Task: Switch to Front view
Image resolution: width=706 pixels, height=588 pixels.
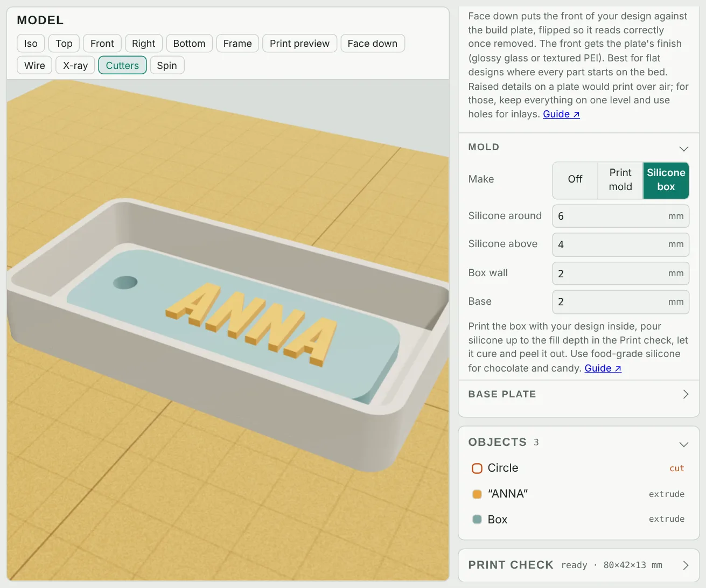Action: (x=102, y=44)
